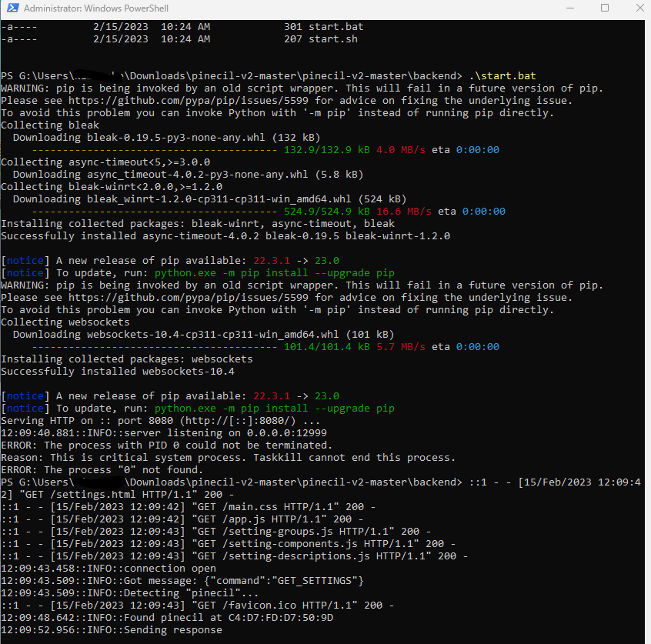Viewport: 651px width, 644px height.
Task: Close the PowerShell window
Action: [x=639, y=8]
